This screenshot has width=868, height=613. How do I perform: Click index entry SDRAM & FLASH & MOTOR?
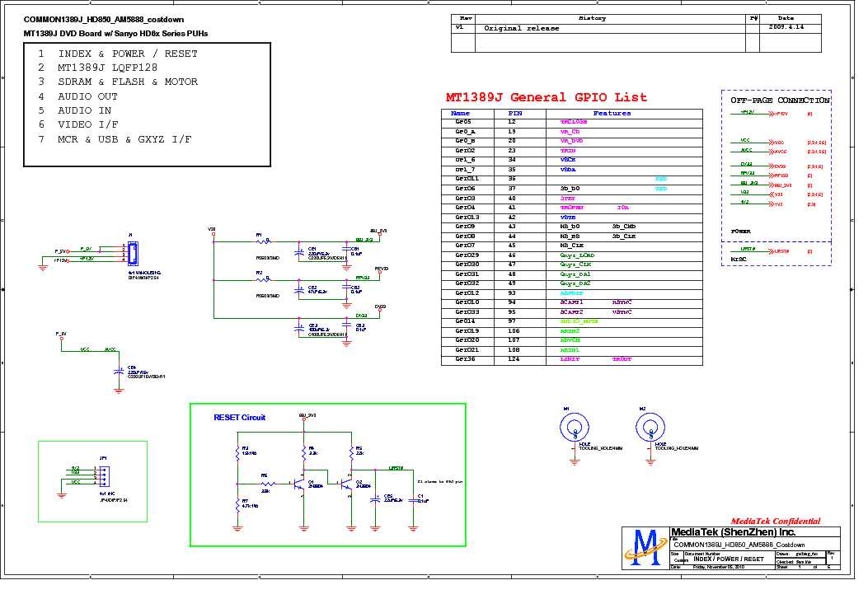tap(128, 82)
